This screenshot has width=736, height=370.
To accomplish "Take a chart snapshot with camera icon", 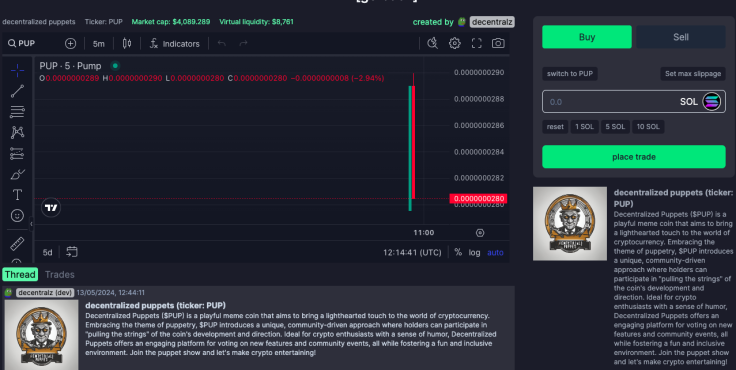I will coord(498,43).
